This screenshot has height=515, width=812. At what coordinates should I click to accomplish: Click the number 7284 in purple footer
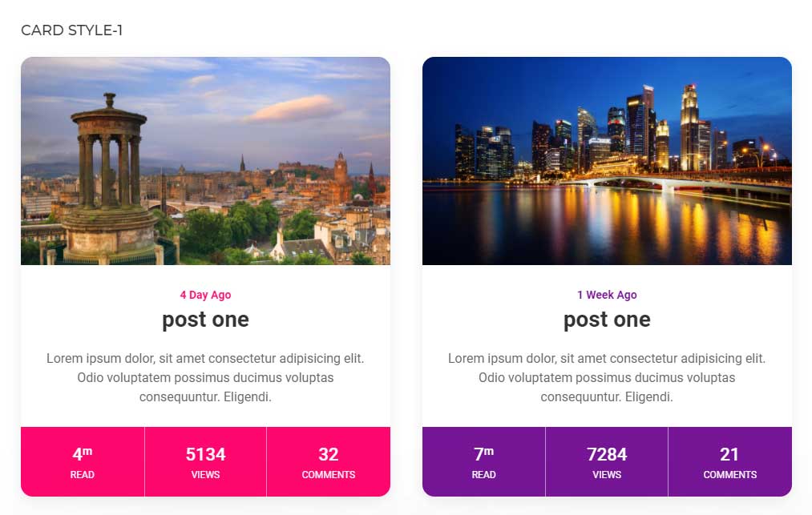(607, 454)
